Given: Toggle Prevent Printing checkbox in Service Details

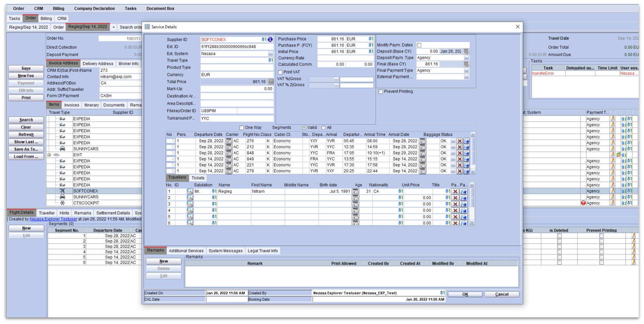Looking at the screenshot, I should [381, 92].
